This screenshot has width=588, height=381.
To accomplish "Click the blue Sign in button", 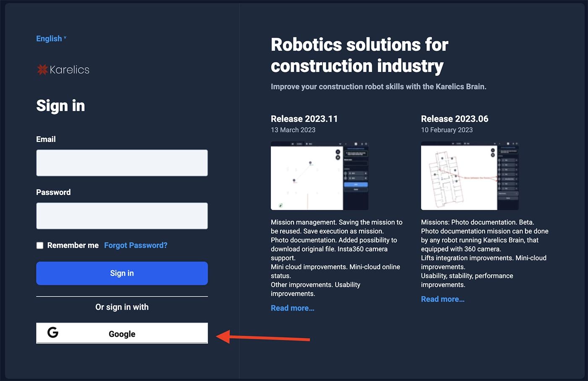I will click(122, 273).
